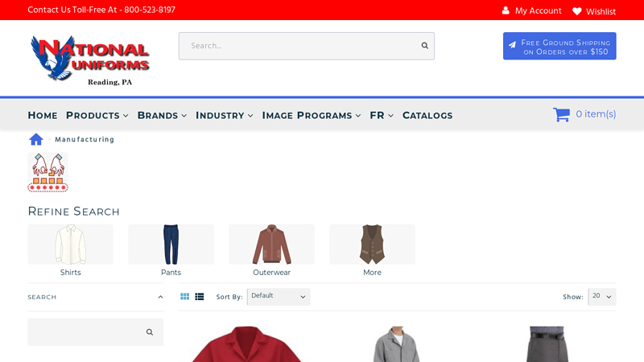Click the Manufacturing category icon image
The image size is (644, 362).
47,172
